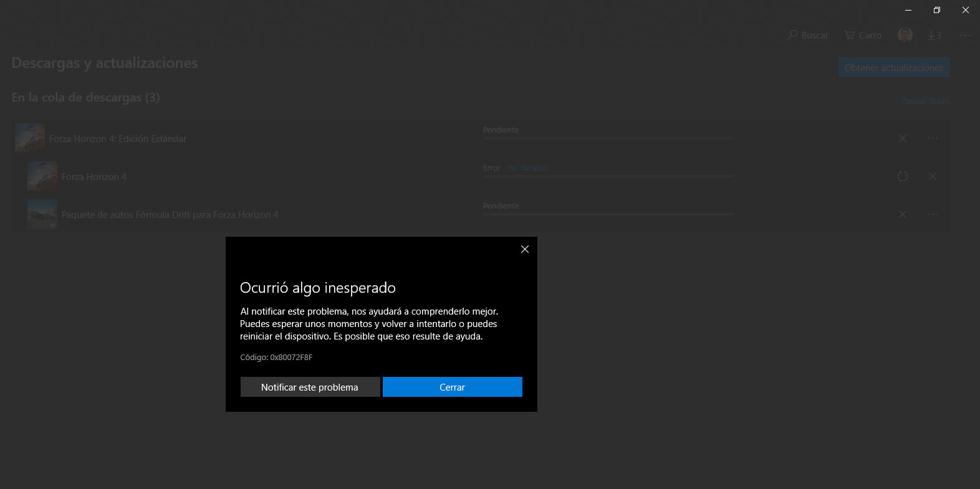Click Obtener actualizaciones button

[894, 67]
